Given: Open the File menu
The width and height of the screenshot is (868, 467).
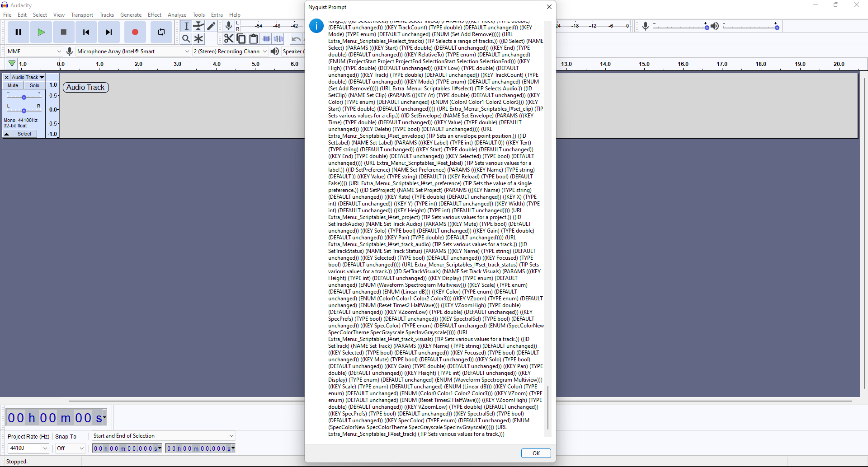Looking at the screenshot, I should 7,15.
